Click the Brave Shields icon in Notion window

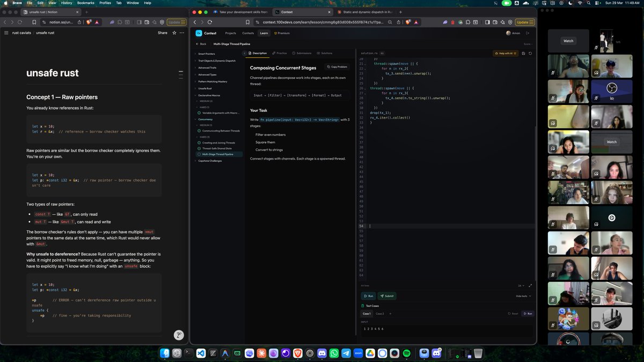click(x=89, y=22)
